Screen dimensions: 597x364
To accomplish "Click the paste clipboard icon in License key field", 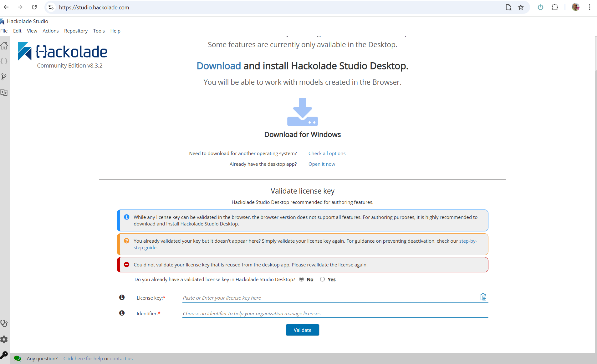I will (x=483, y=297).
